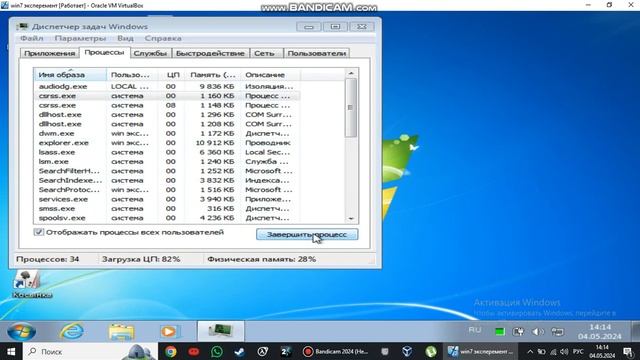Select SearchFilterH... process row
The width and height of the screenshot is (640, 360).
click(167, 171)
